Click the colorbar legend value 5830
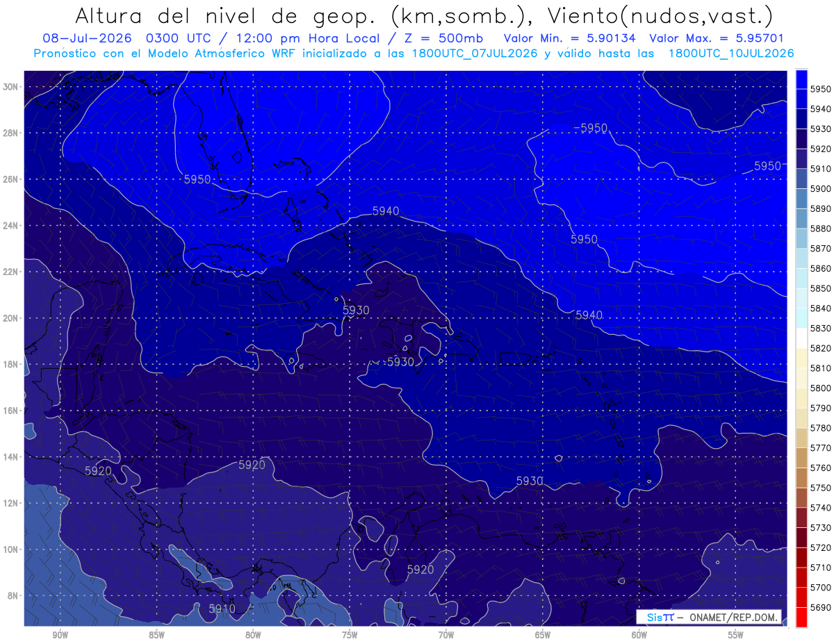 tap(821, 328)
